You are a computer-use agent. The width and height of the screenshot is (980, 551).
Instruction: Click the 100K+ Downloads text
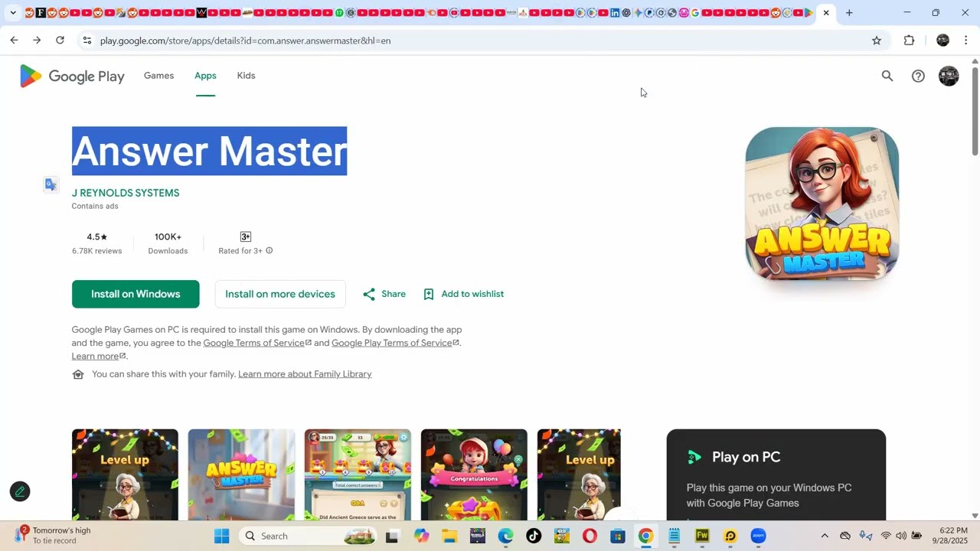(168, 243)
